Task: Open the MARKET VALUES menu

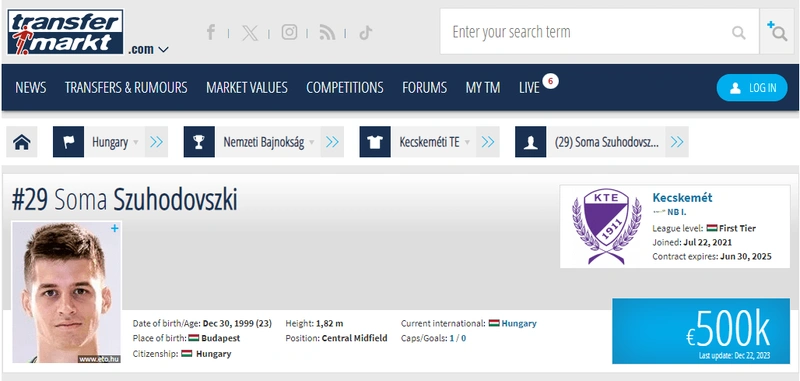Action: tap(247, 88)
